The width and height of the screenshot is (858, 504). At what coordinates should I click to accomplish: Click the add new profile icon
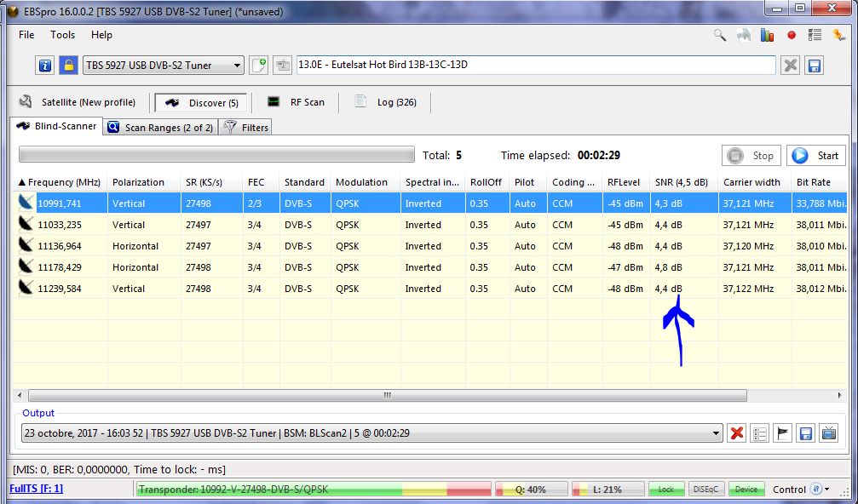(259, 66)
